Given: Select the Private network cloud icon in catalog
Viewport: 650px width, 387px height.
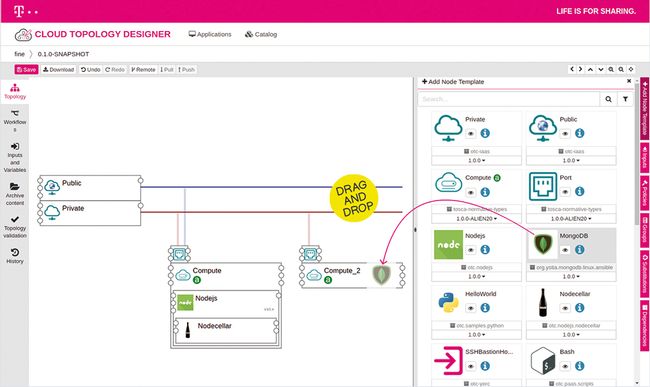Looking at the screenshot, I should (x=448, y=128).
